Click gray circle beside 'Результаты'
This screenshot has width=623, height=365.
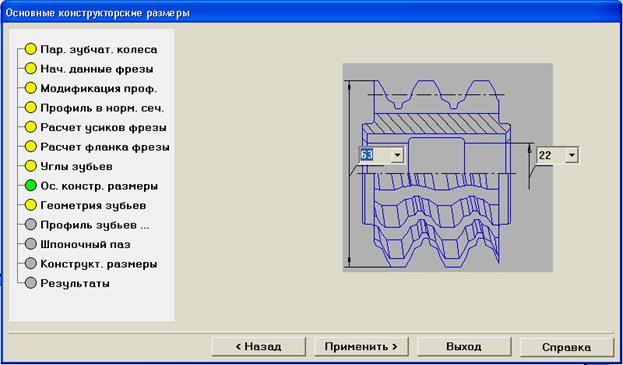pyautogui.click(x=31, y=283)
